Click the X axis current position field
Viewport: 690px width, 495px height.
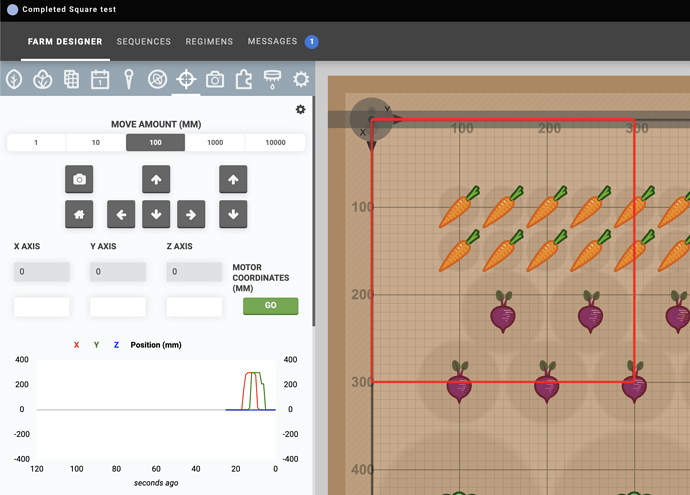pyautogui.click(x=41, y=272)
